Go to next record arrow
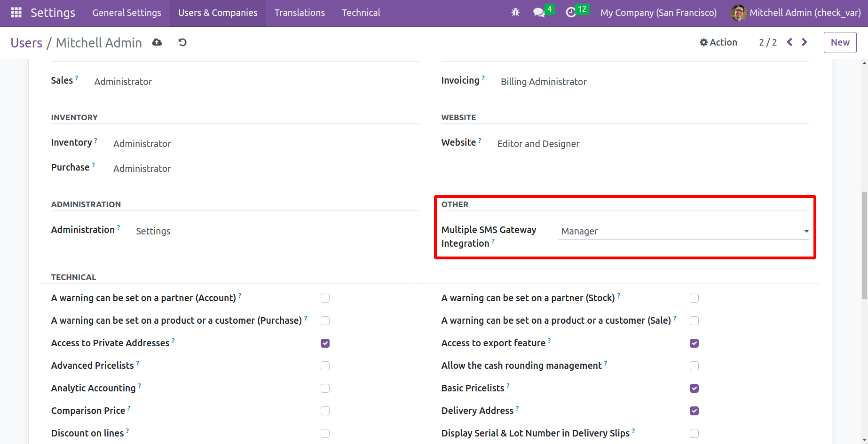This screenshot has width=868, height=444. [805, 42]
